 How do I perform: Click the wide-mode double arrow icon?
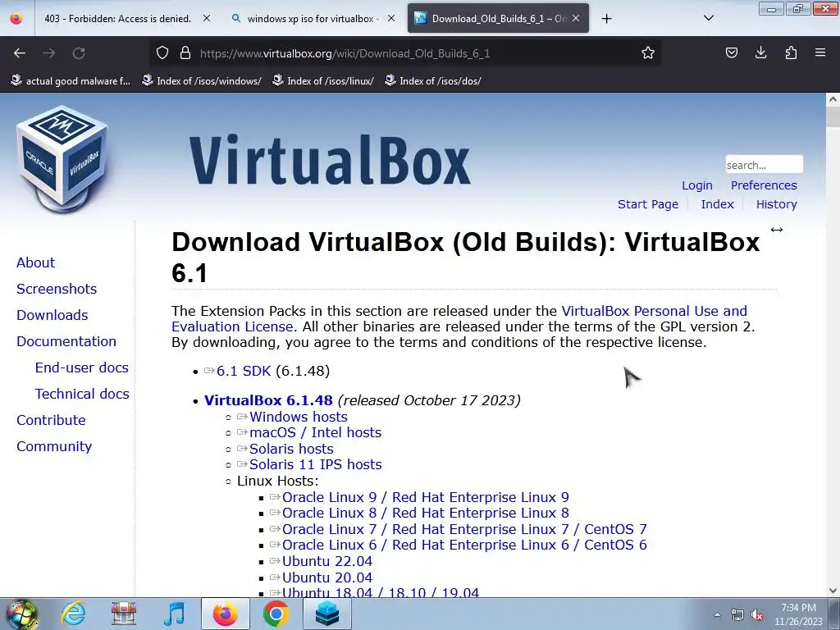point(776,230)
